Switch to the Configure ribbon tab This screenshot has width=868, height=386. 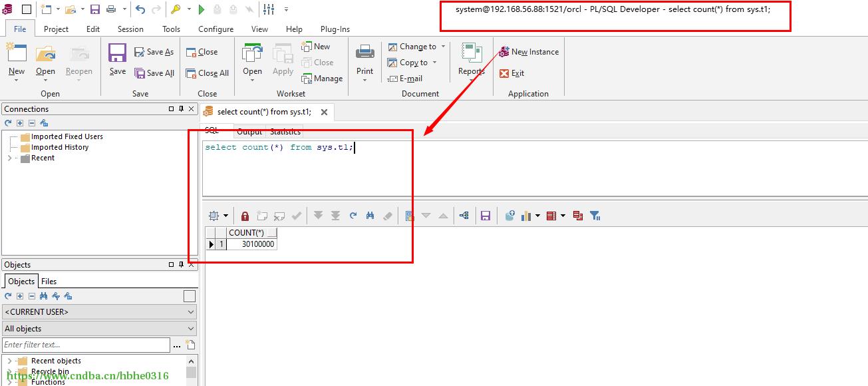[216, 29]
